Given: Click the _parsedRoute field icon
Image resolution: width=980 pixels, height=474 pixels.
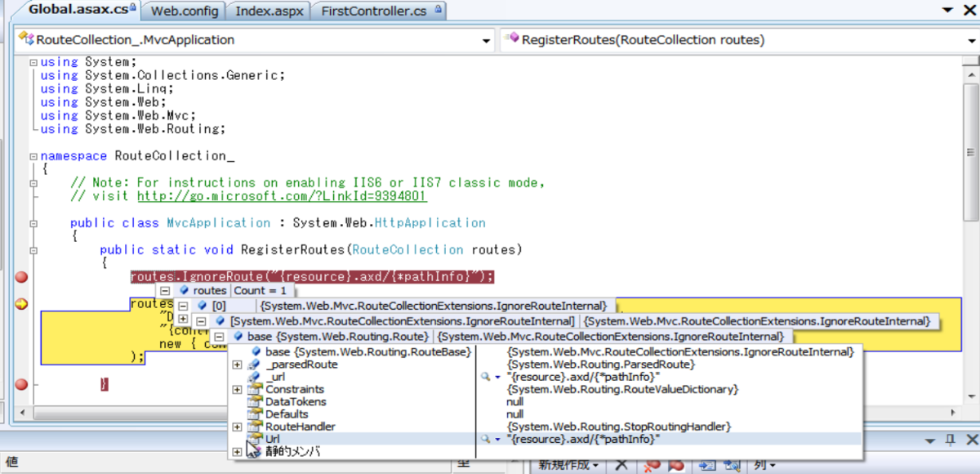Looking at the screenshot, I should pos(254,364).
